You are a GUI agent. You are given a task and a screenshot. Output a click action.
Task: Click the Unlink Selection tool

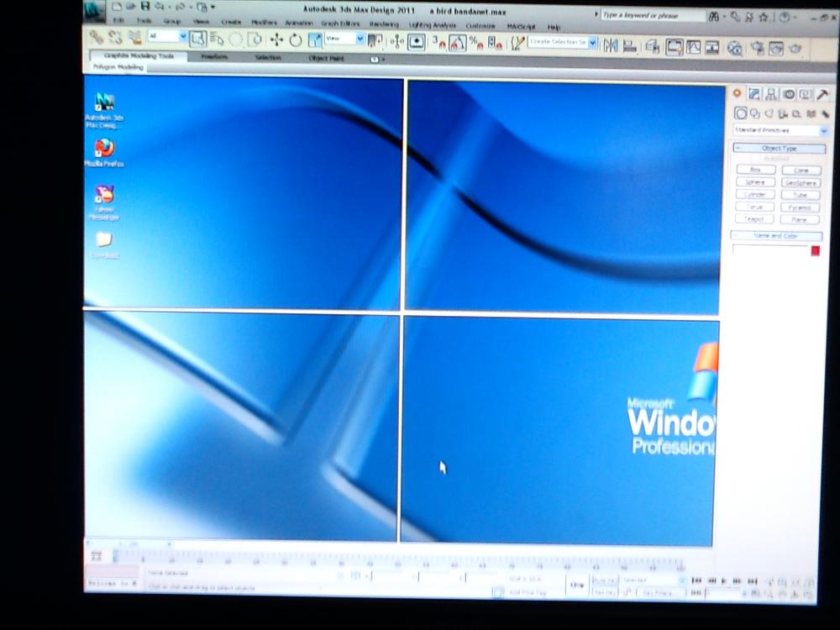click(x=115, y=37)
